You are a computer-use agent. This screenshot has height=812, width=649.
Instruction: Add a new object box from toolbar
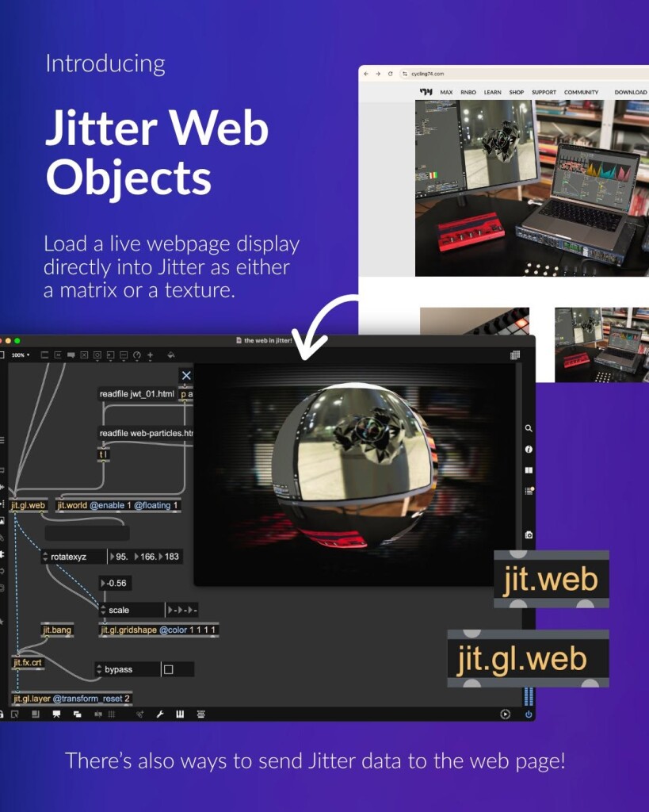tap(44, 355)
